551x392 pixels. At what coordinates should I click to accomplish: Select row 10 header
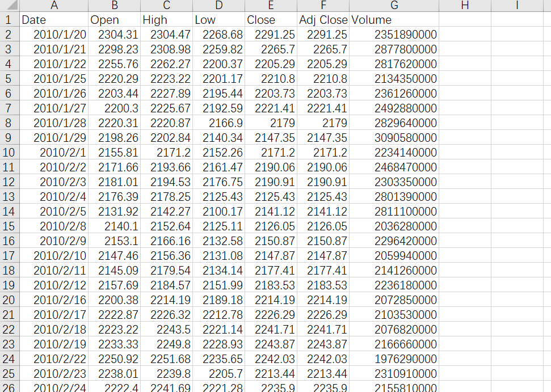click(x=10, y=153)
